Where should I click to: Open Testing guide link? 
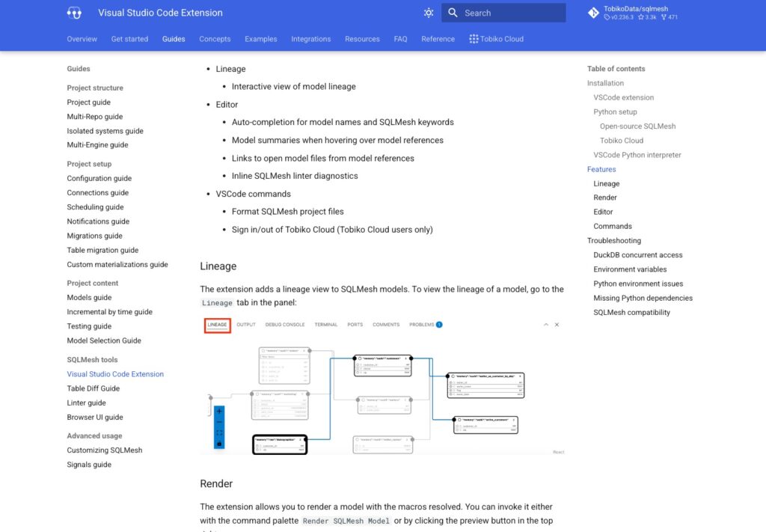[x=89, y=326]
